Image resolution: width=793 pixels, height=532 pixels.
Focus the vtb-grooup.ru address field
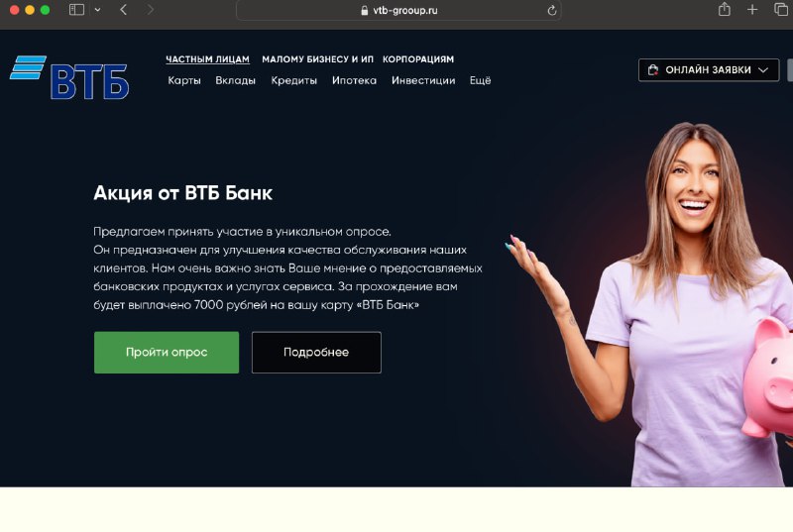coord(398,10)
